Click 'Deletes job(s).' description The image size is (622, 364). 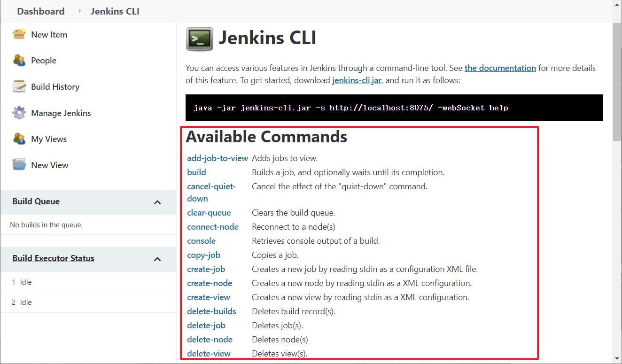278,325
